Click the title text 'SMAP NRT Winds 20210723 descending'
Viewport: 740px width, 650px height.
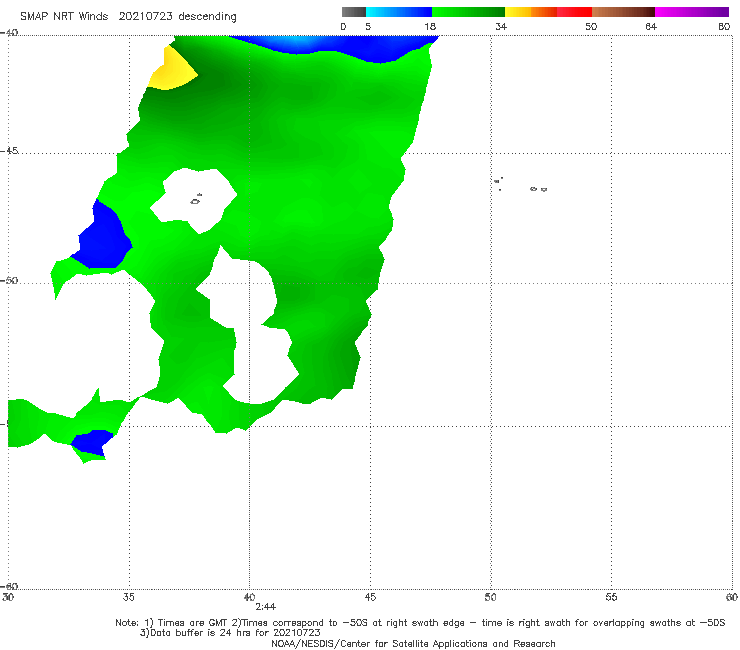(128, 17)
